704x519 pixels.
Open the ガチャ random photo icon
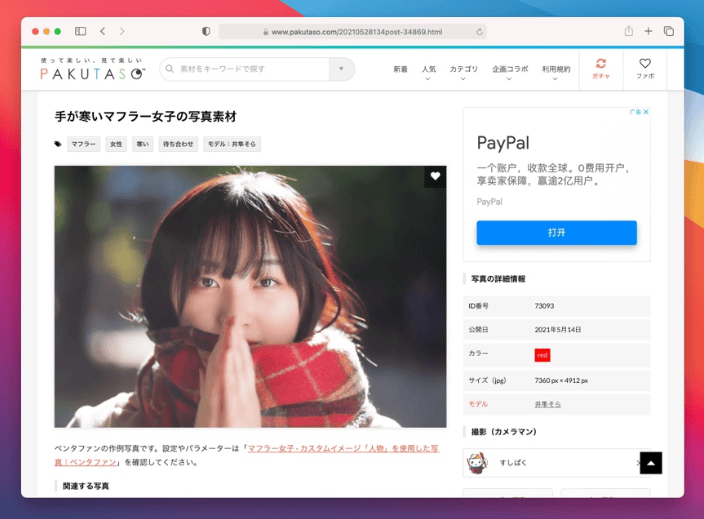coord(601,68)
